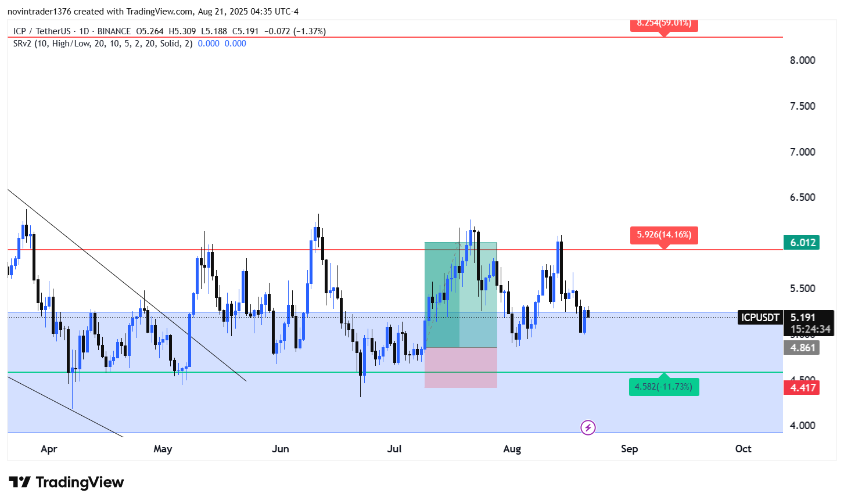Click the 6.500 price axis tick
The height and width of the screenshot is (504, 844).
pyautogui.click(x=802, y=197)
